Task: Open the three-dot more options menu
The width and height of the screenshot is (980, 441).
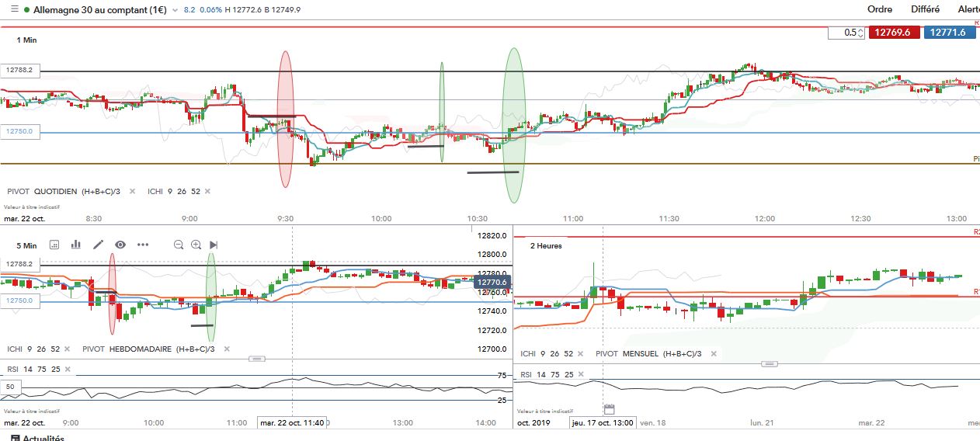Action: coord(143,245)
